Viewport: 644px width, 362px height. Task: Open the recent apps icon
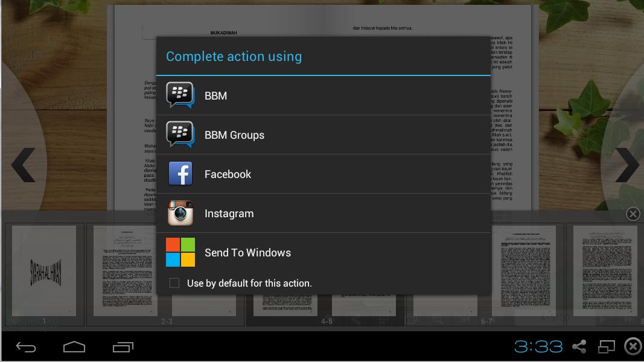123,347
